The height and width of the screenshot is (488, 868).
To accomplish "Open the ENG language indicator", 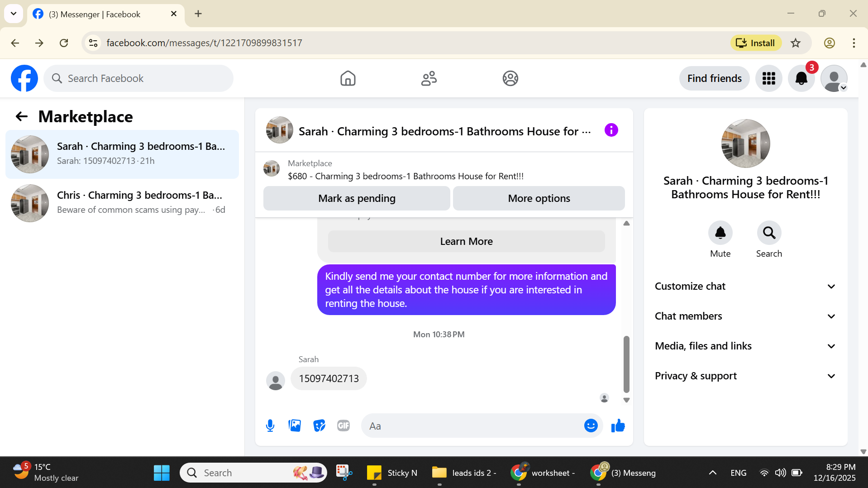I will 738,473.
